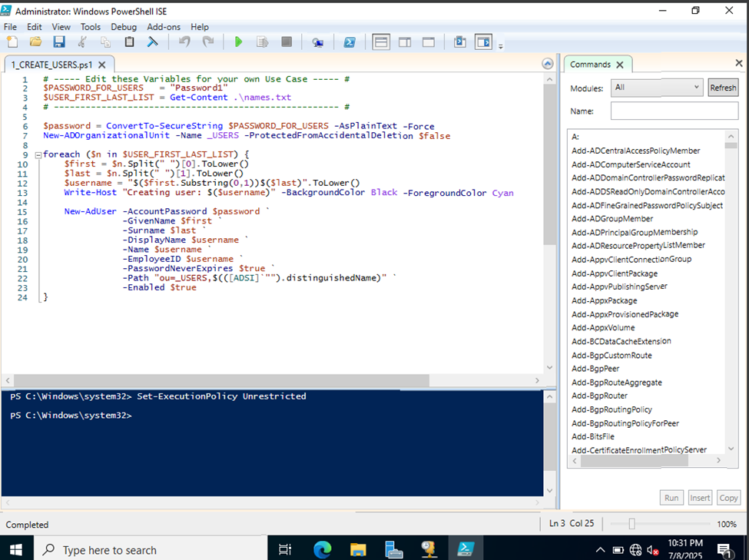The image size is (749, 560).
Task: Open the File menu
Action: 10,27
